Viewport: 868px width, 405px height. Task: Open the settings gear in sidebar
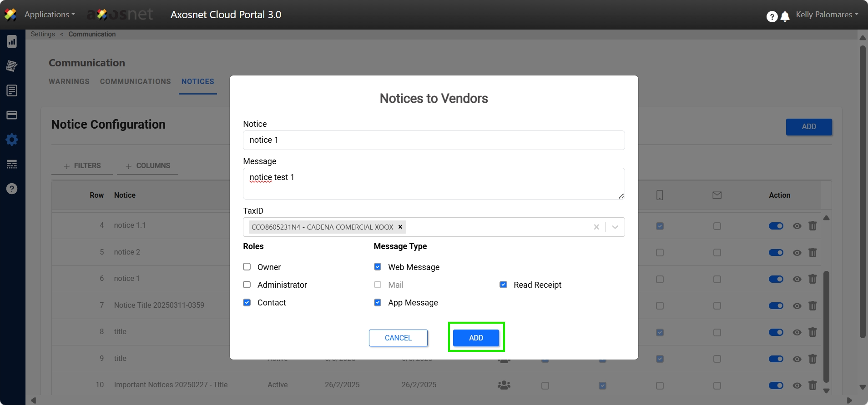tap(12, 140)
